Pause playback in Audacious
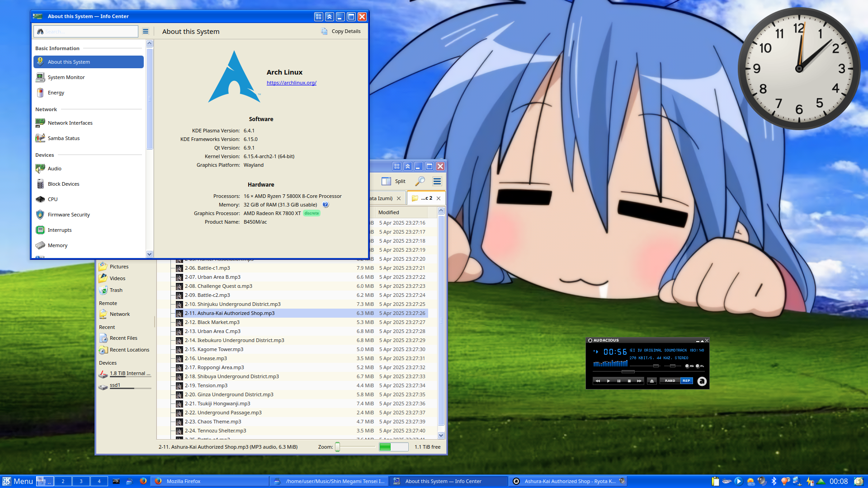The image size is (868, 488). pos(618,381)
